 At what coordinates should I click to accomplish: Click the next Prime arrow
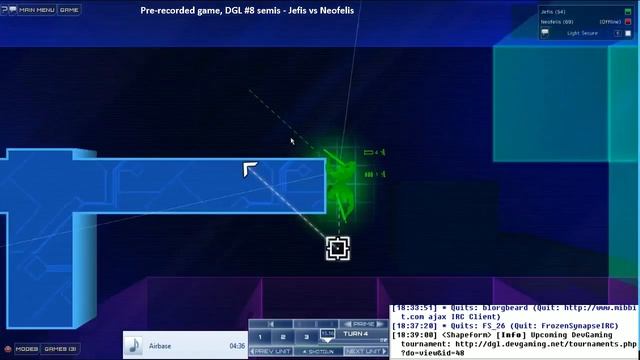pos(380,324)
